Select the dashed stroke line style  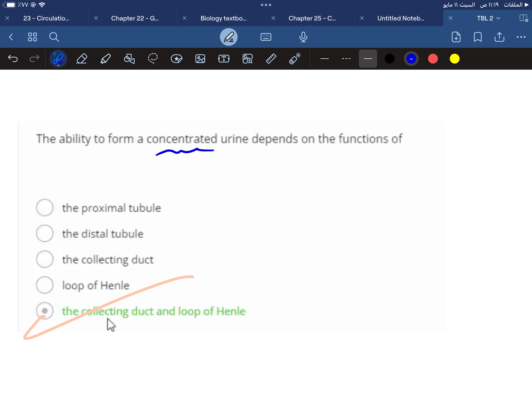346,59
